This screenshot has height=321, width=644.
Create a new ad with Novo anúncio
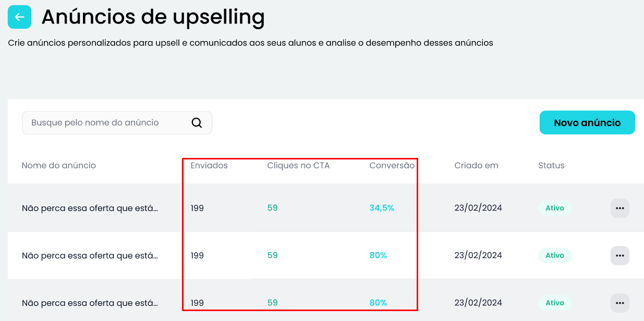pyautogui.click(x=587, y=123)
